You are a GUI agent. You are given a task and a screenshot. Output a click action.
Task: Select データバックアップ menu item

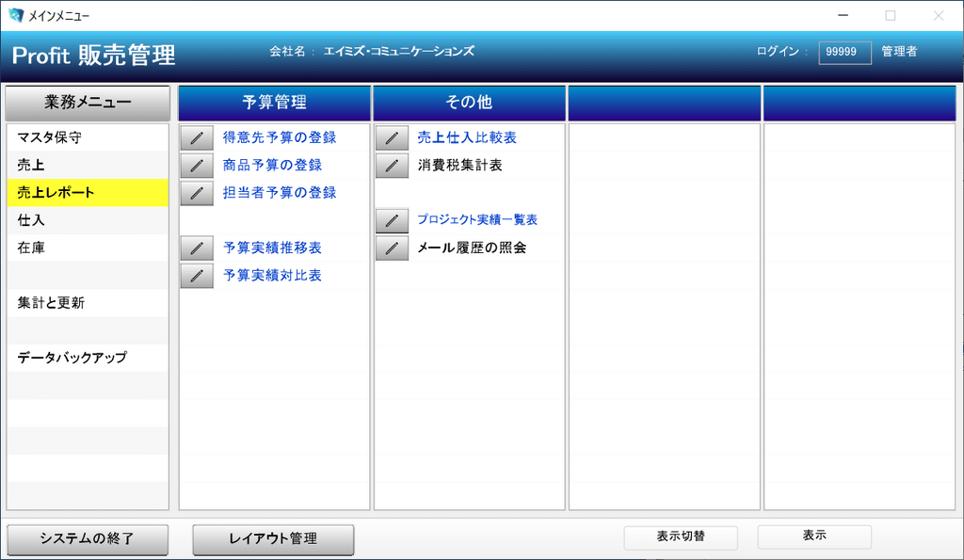(x=88, y=358)
